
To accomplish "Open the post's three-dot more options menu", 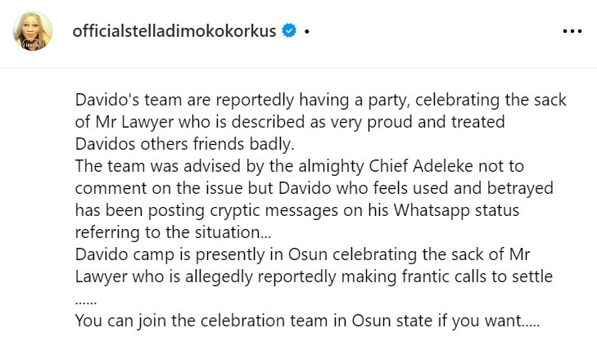I will coord(571,31).
